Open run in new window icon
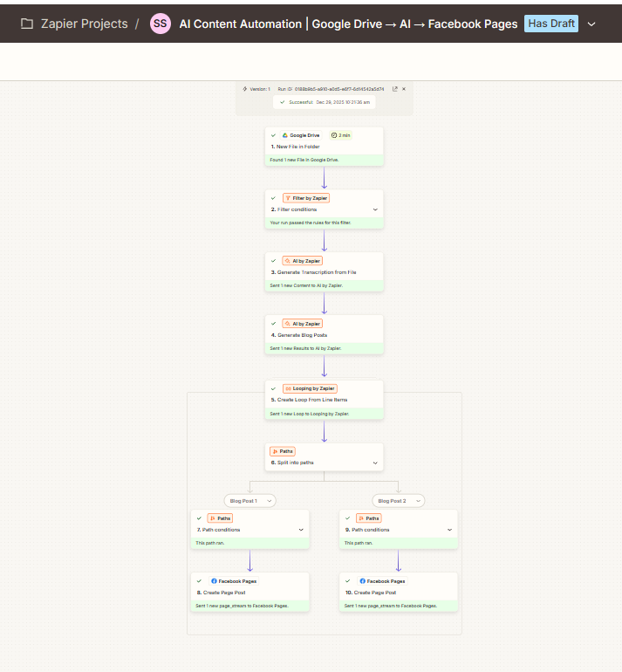Screen dimensions: 622x672 coord(395,89)
